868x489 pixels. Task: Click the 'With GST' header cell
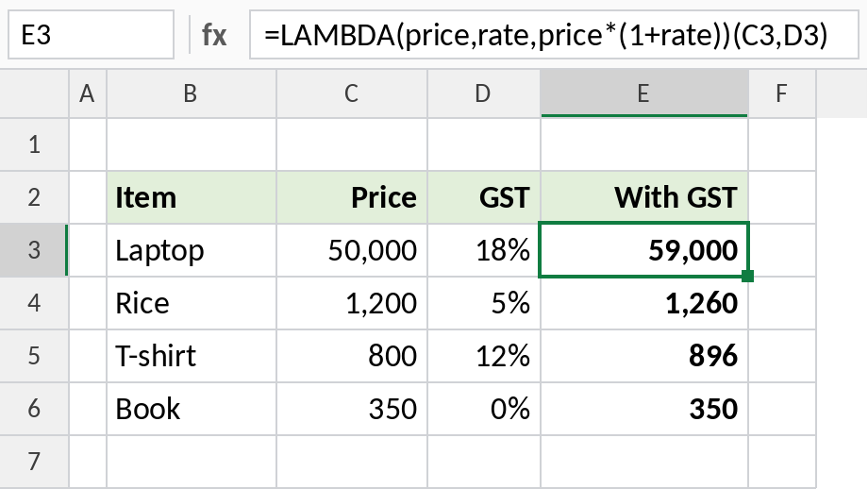(644, 197)
